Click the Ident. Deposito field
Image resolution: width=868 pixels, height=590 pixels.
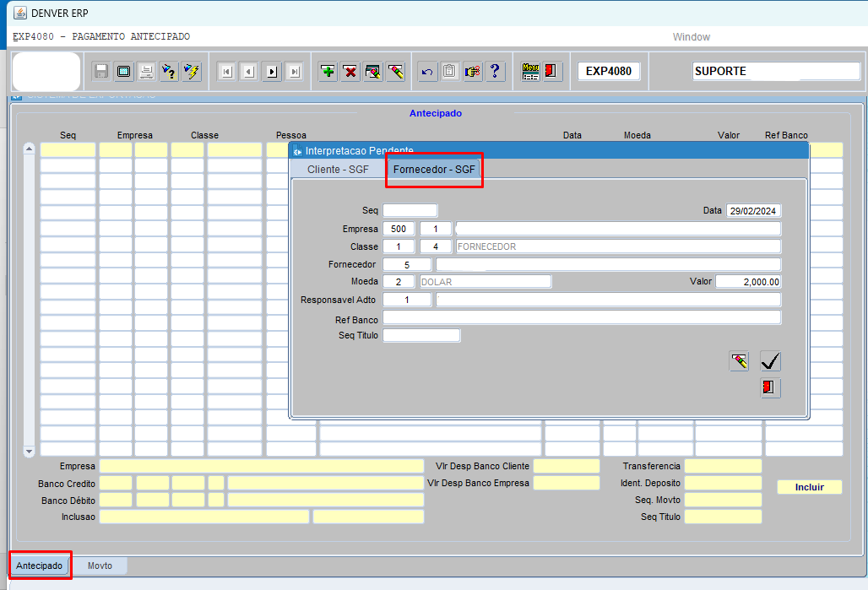coord(723,483)
